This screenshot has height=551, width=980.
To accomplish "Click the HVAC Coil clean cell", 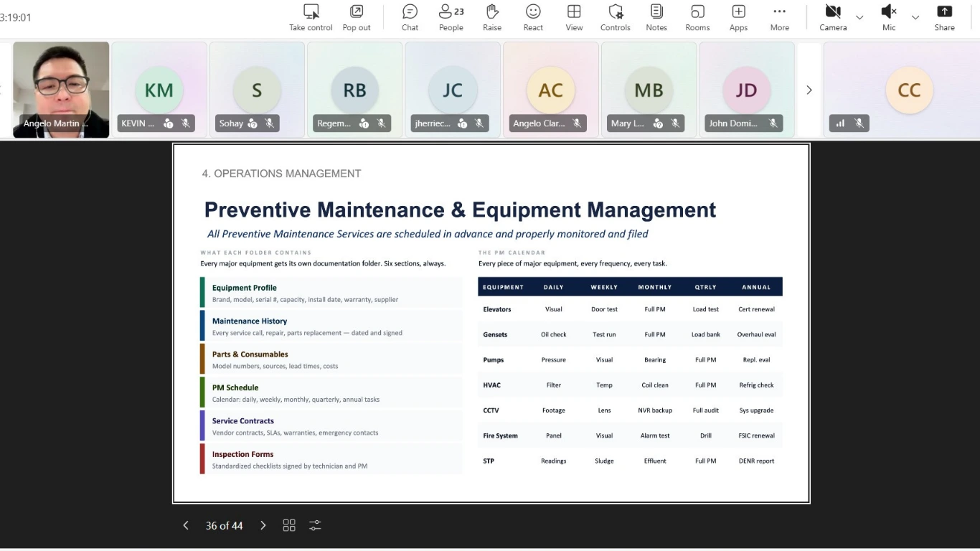I will click(655, 385).
